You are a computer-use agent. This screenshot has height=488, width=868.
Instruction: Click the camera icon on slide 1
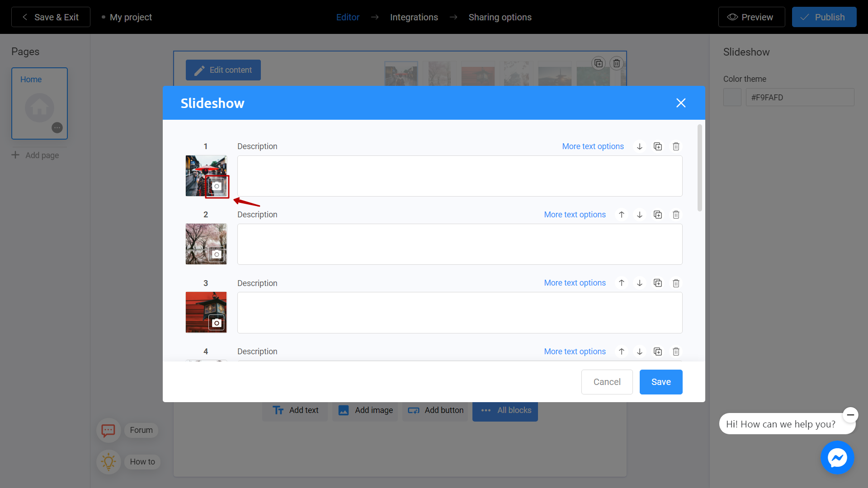[217, 185]
